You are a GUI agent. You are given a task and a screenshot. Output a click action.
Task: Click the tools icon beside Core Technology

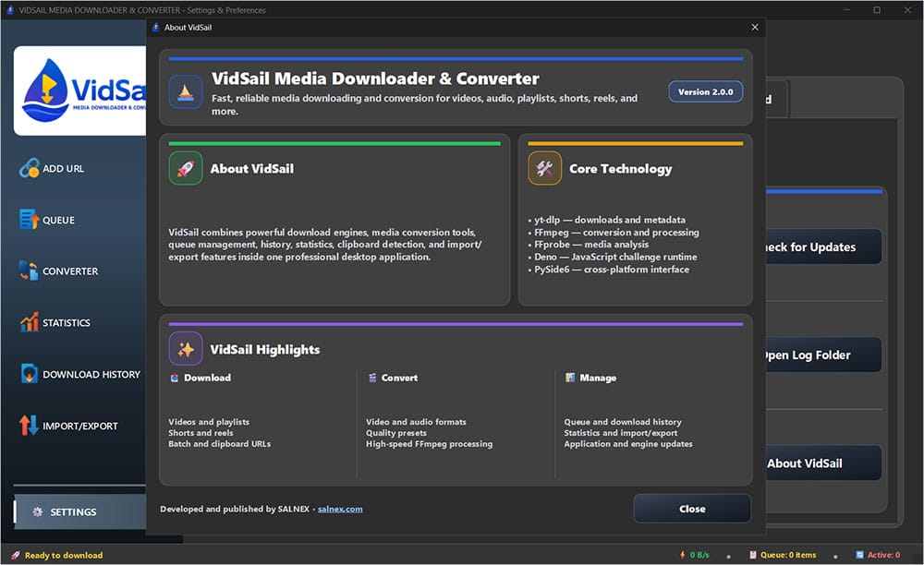tap(544, 168)
